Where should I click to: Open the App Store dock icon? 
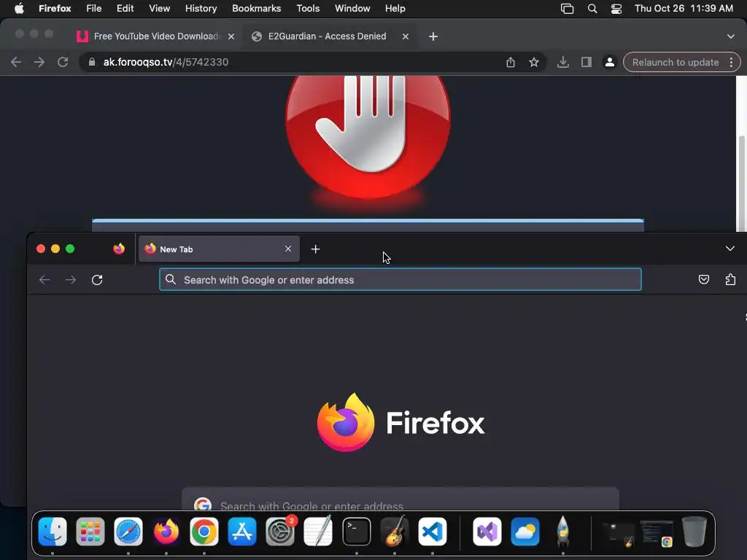pyautogui.click(x=242, y=532)
